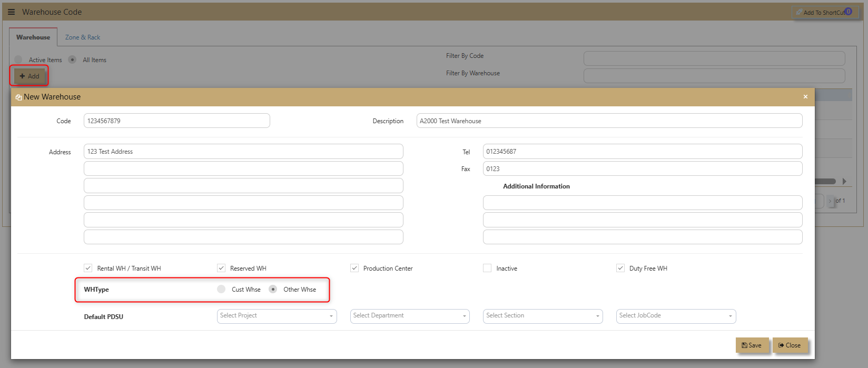Open the Select Department dropdown

[410, 316]
